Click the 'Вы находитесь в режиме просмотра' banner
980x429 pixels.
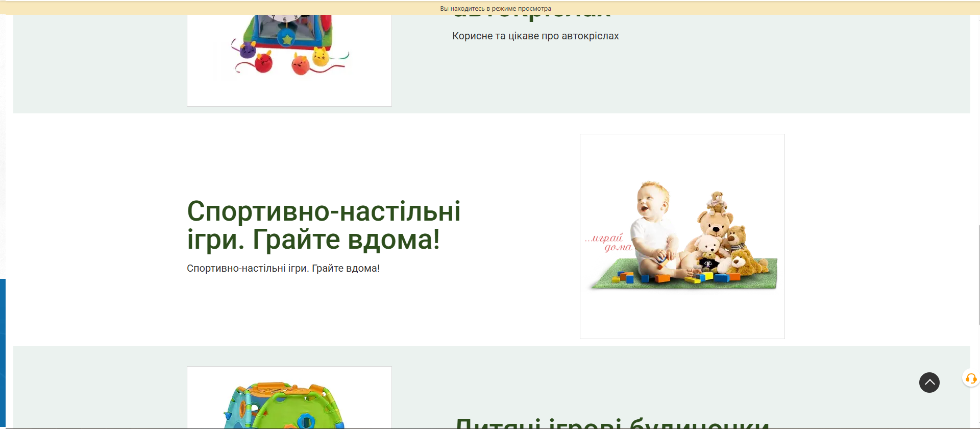coord(495,8)
